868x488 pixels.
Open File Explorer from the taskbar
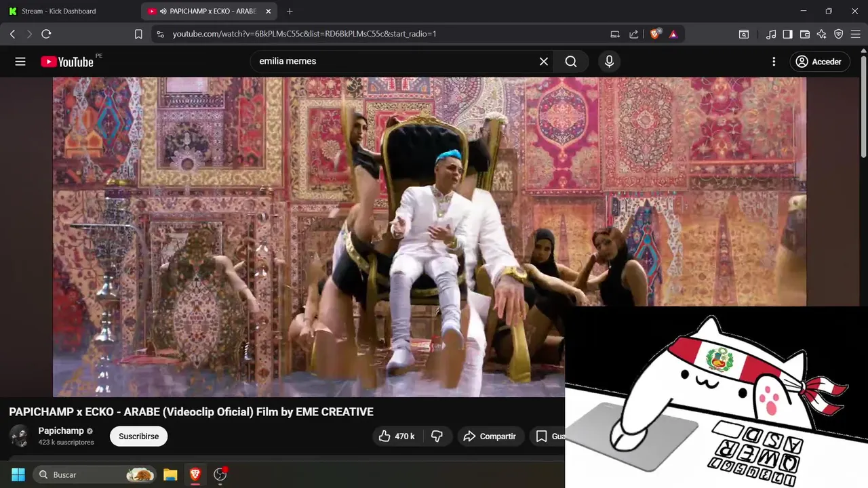coord(170,474)
